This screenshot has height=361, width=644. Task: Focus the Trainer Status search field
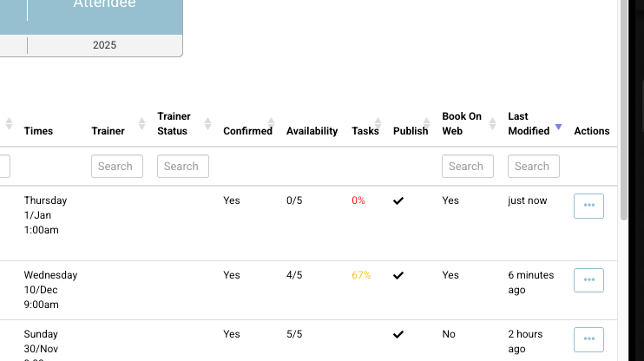coord(183,166)
